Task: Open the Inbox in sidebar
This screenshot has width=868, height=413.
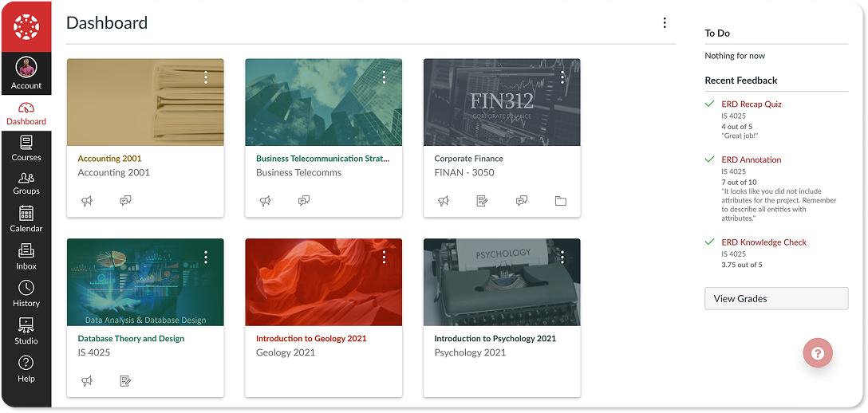Action: tap(26, 257)
